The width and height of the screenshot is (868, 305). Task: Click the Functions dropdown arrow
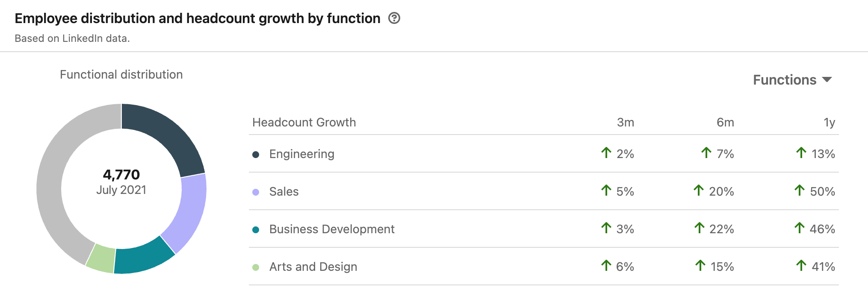click(x=827, y=80)
